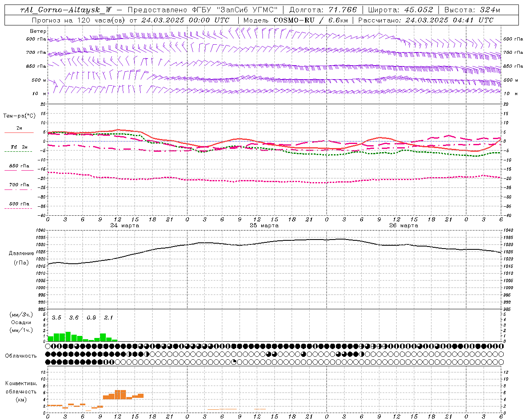Image resolution: width=525 pixels, height=420 pixels.
Task: Click the 850 гПа temperature legend entry
Action: (x=19, y=166)
